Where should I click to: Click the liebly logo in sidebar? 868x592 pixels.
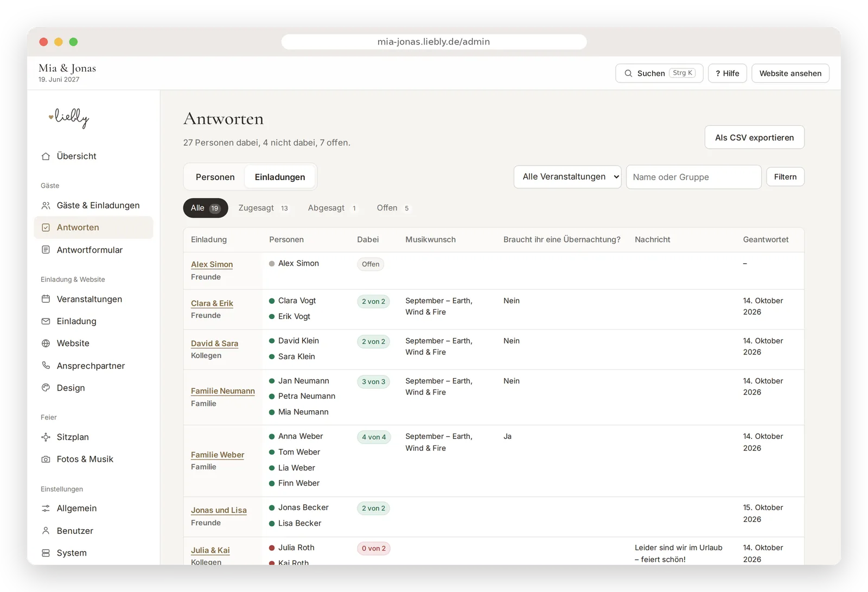tap(69, 118)
